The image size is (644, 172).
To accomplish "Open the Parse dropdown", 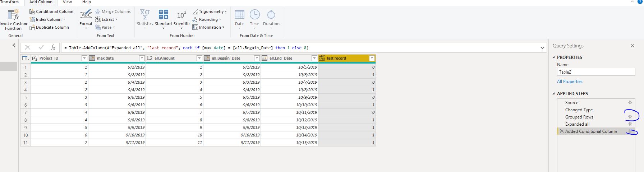I will coord(105,27).
